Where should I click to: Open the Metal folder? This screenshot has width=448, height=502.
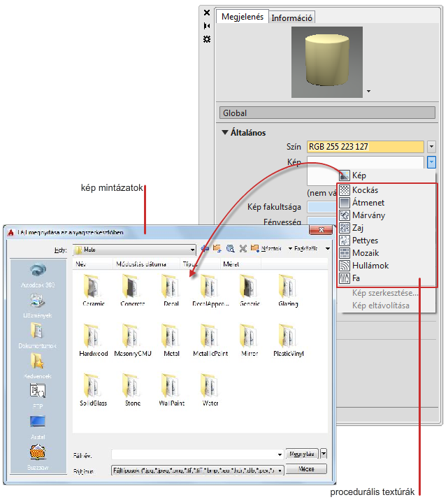click(x=171, y=340)
